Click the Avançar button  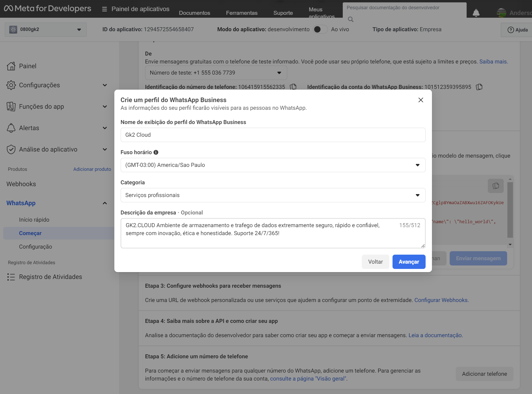(409, 262)
